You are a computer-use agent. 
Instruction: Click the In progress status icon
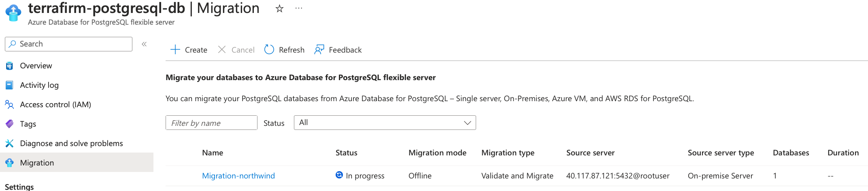[339, 175]
